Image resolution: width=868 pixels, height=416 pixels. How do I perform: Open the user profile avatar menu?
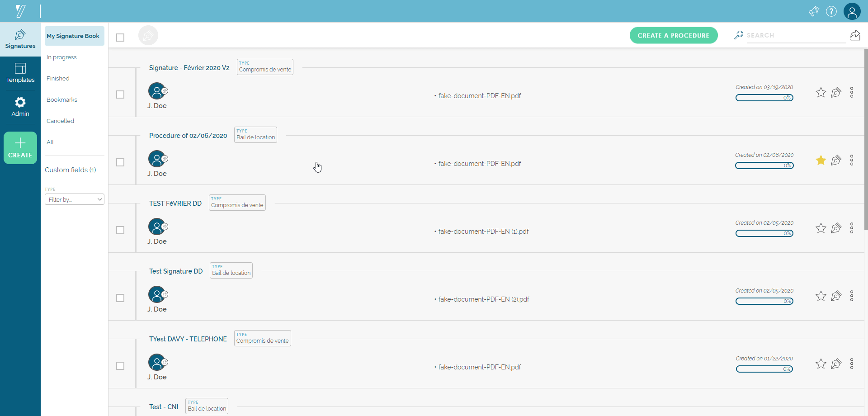point(852,11)
